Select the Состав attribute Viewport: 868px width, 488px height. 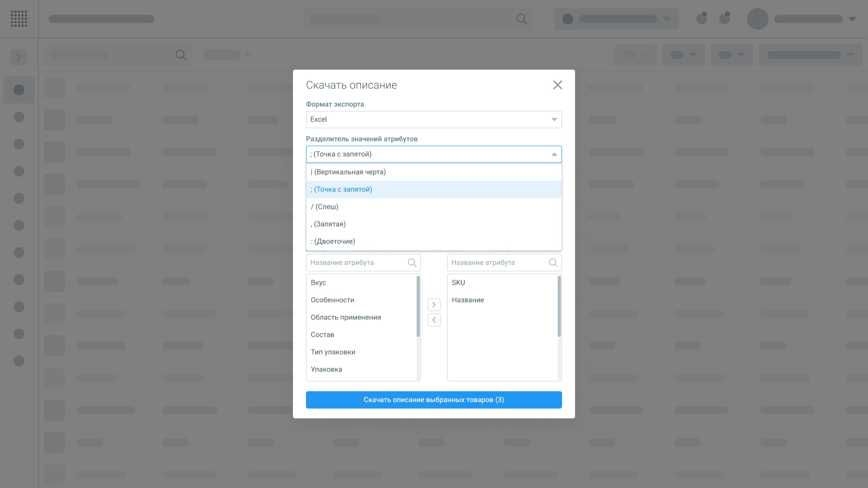point(322,335)
